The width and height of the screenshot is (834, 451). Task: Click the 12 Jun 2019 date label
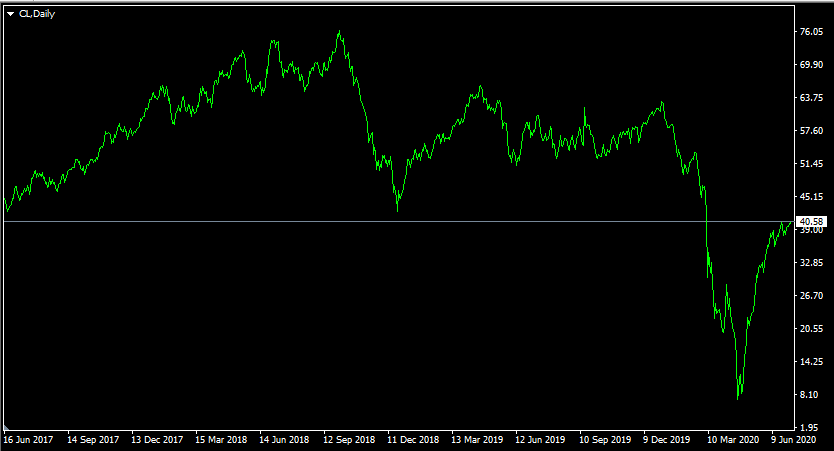(x=540, y=440)
